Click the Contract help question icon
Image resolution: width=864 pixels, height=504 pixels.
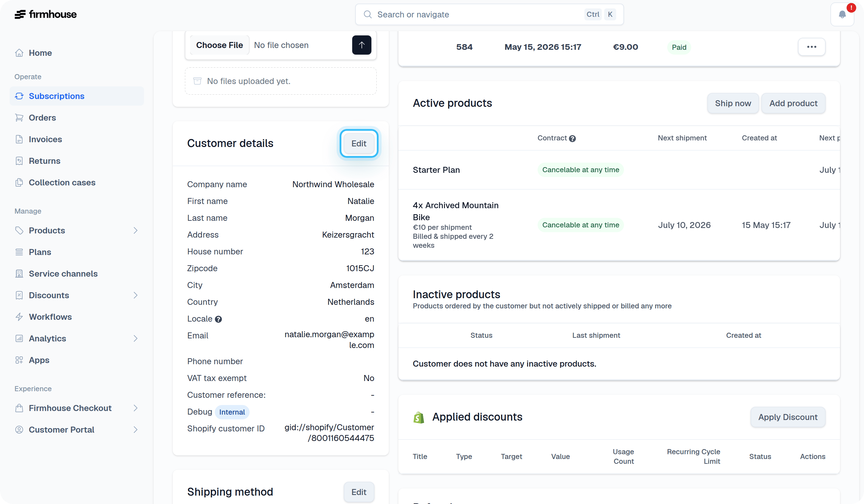[x=572, y=139]
